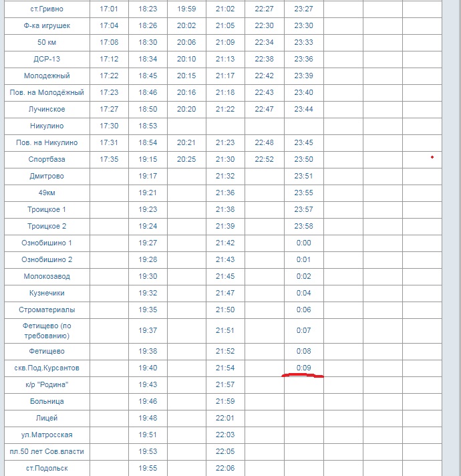
Task: Select the 22:06 arrival at ст.Подольск
Action: [x=225, y=468]
